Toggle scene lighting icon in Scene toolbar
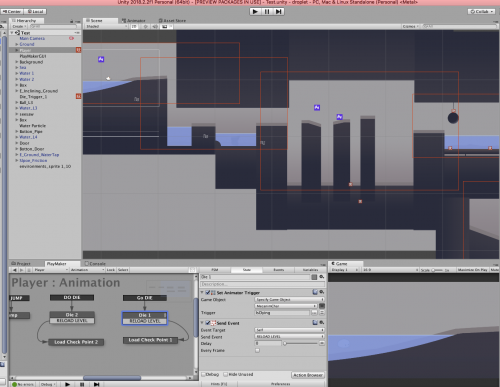 [145, 26]
